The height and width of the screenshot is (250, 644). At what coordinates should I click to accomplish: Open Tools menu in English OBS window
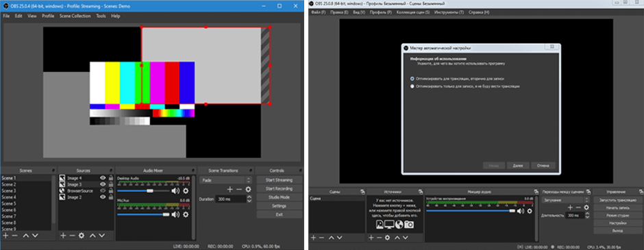(x=101, y=16)
